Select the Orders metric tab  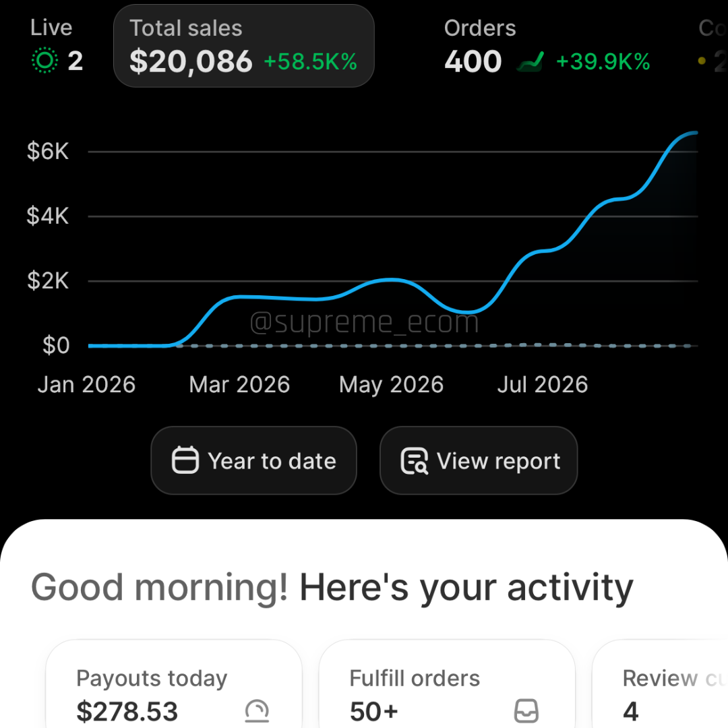tap(547, 46)
